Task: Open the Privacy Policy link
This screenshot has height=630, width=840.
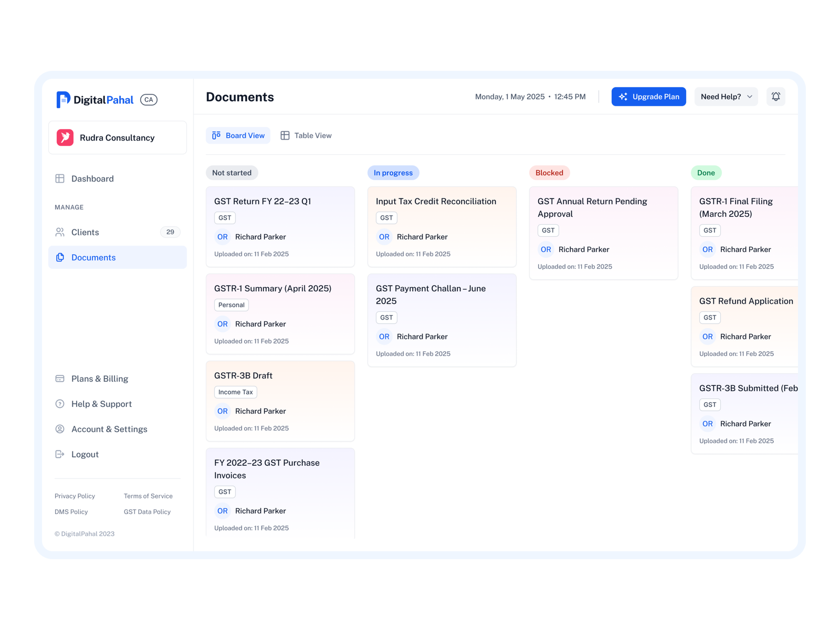Action: (x=75, y=496)
